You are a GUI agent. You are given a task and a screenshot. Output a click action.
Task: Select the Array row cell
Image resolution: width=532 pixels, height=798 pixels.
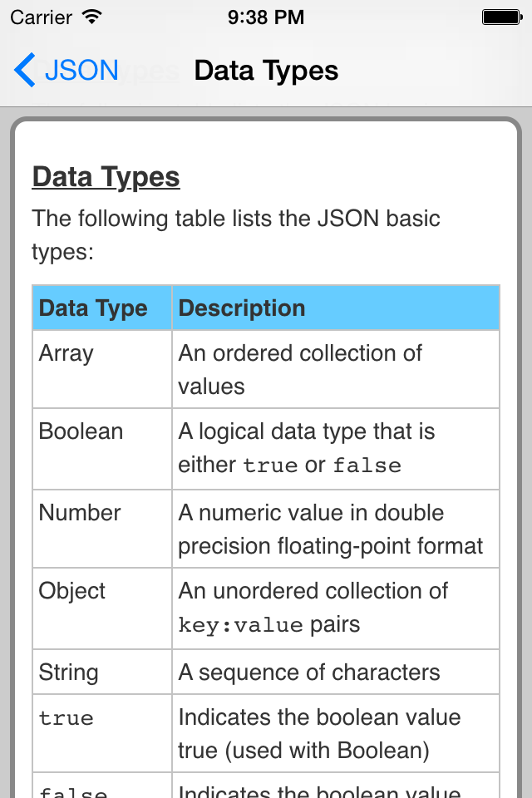66,353
